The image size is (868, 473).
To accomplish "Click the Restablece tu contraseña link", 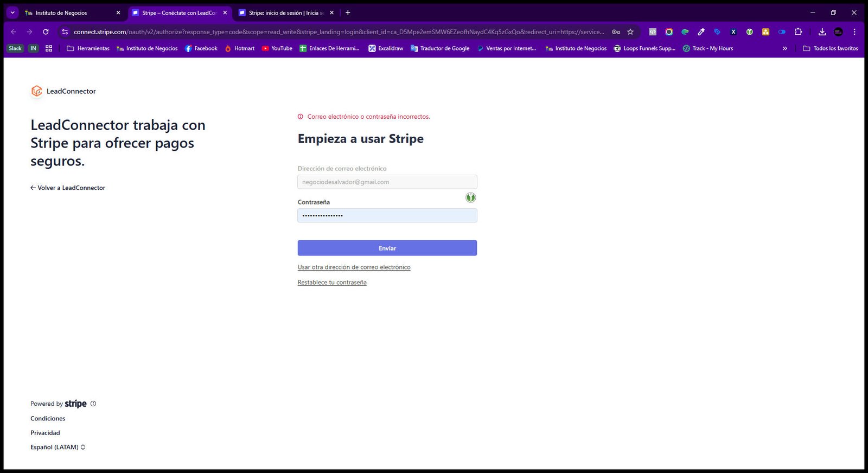I will tap(332, 282).
